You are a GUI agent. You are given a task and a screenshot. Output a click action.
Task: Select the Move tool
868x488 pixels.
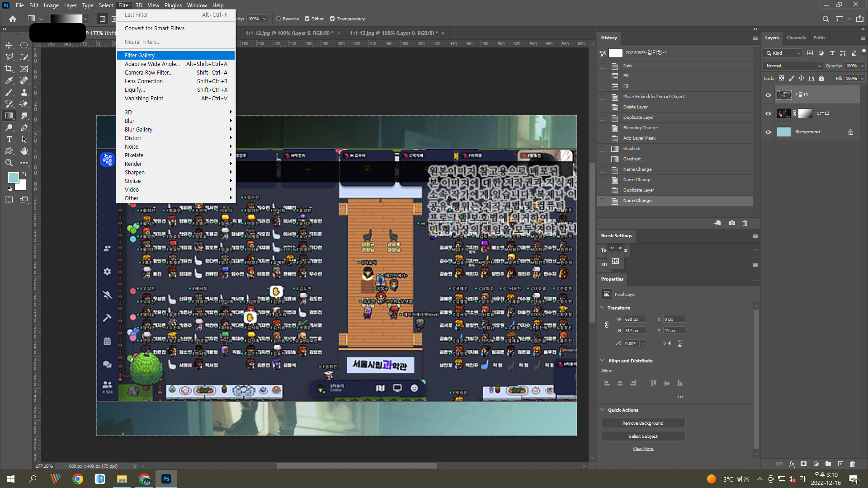9,45
